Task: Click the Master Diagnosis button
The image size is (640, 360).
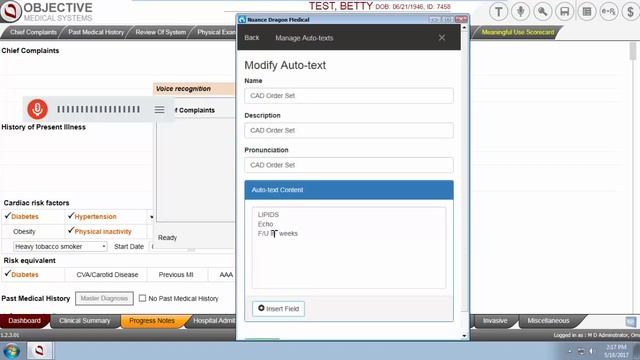Action: pyautogui.click(x=104, y=298)
